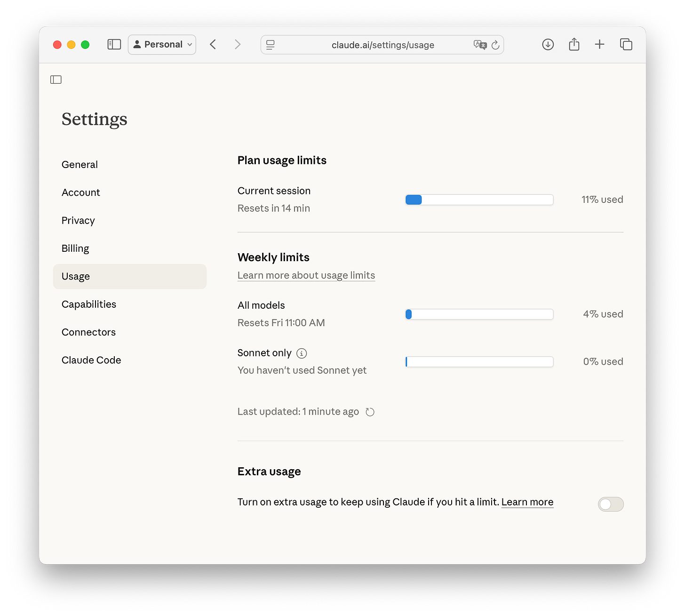Screen dimensions: 685x616
Task: Click the 0% used value
Action: [x=603, y=361]
